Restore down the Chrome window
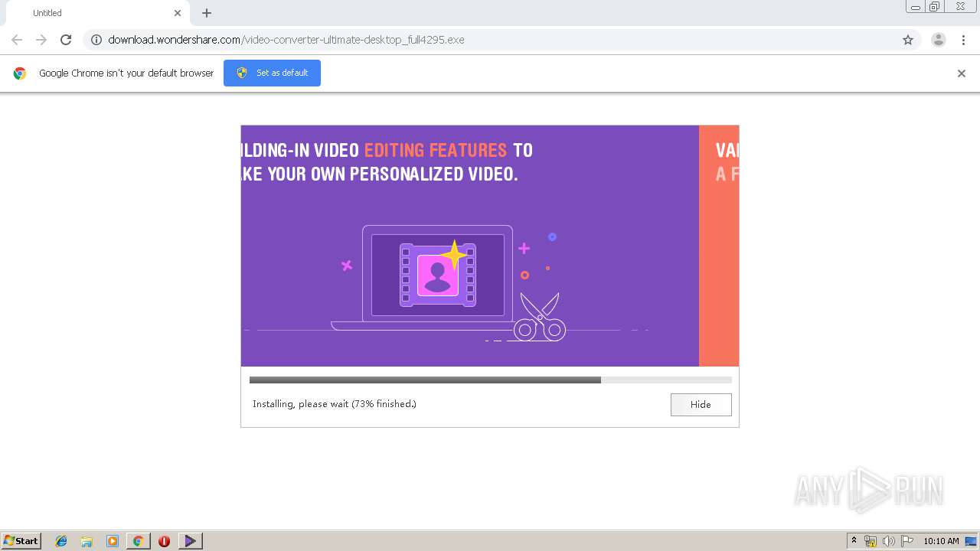This screenshot has width=980, height=551. pyautogui.click(x=935, y=7)
